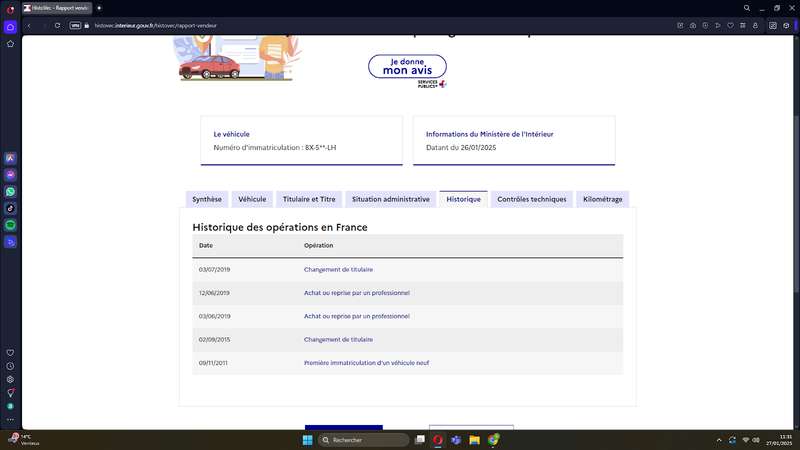Toggle the VPN badge in address bar
The height and width of the screenshot is (450, 800).
tap(75, 26)
